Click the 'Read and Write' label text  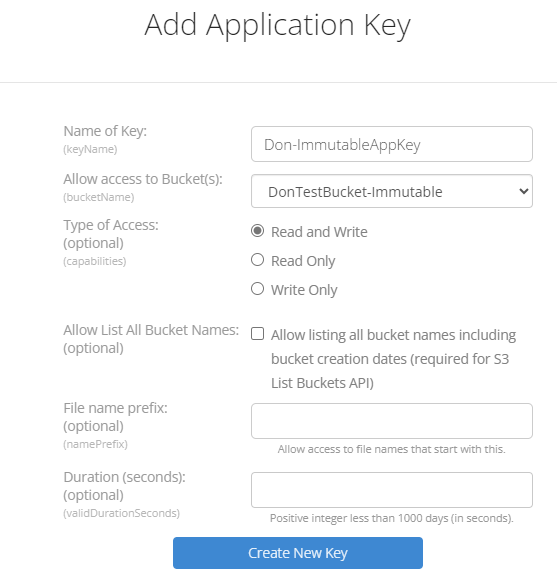[319, 232]
